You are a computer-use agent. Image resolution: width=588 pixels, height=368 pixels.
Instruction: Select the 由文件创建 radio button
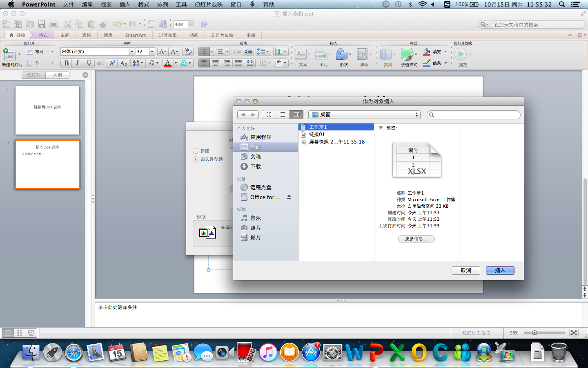point(196,159)
